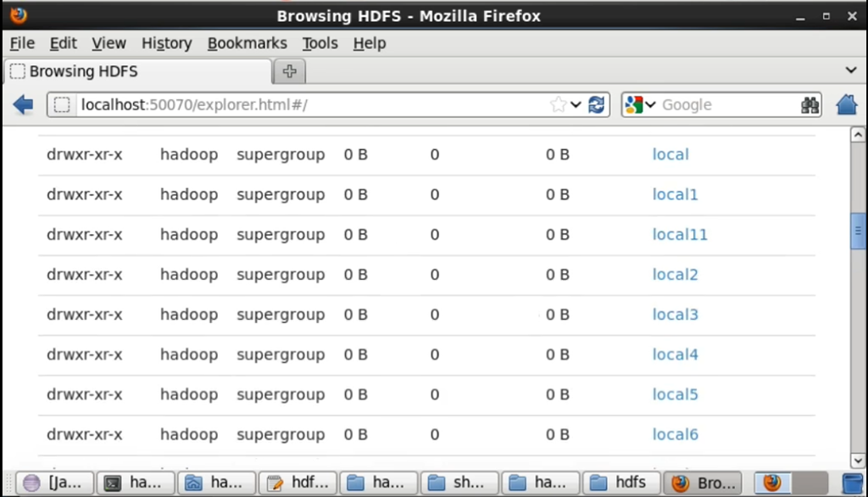The height and width of the screenshot is (497, 868).
Task: Click the Google search engine icon
Action: [x=634, y=104]
